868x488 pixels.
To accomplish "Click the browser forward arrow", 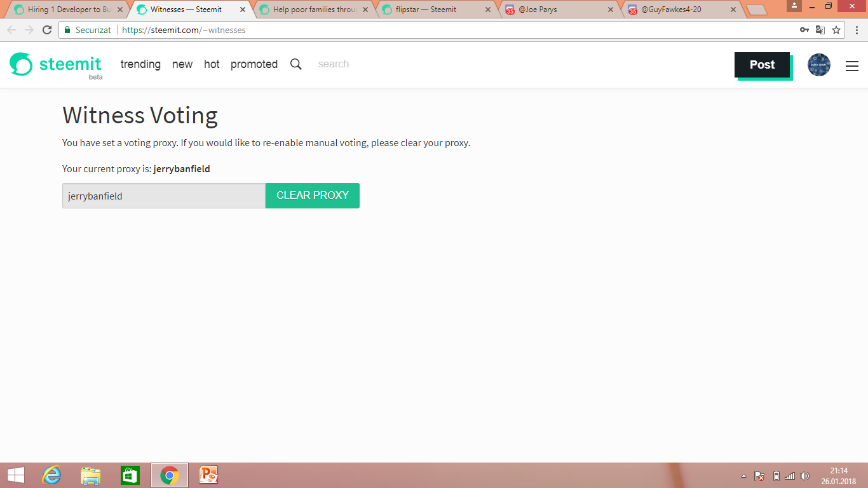I will (x=29, y=30).
